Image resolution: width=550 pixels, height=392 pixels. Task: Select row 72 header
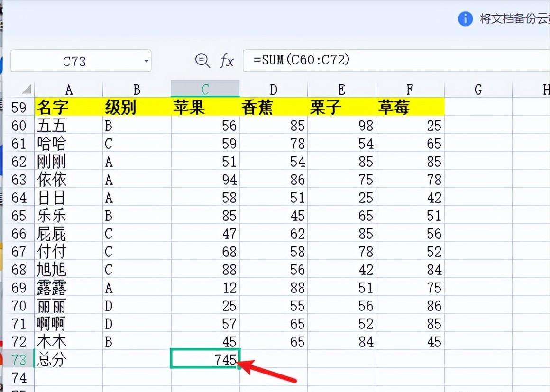tap(18, 341)
